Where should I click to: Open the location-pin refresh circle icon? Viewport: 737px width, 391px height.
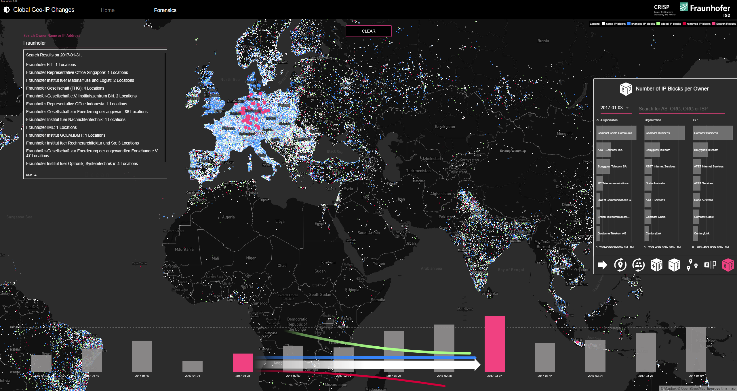(620, 265)
